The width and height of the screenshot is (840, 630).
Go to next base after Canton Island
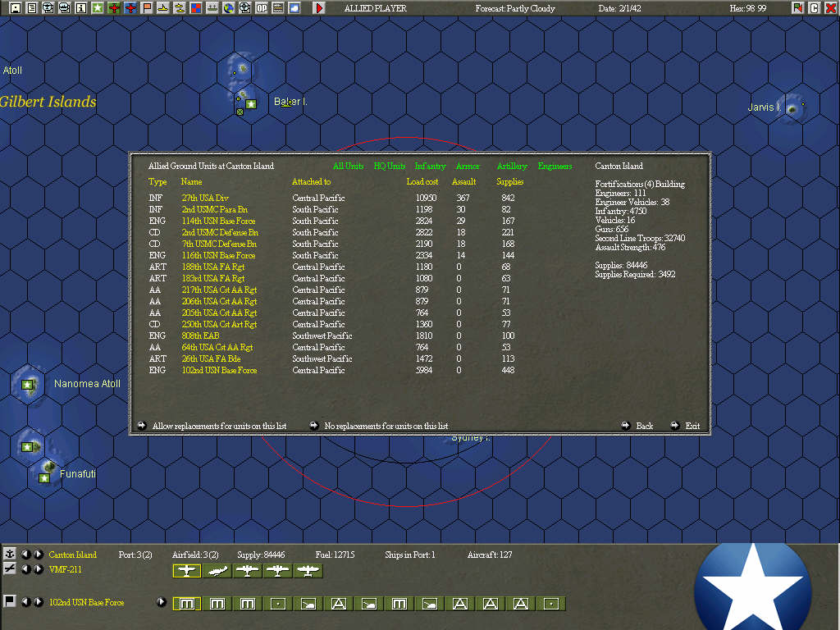(x=38, y=555)
